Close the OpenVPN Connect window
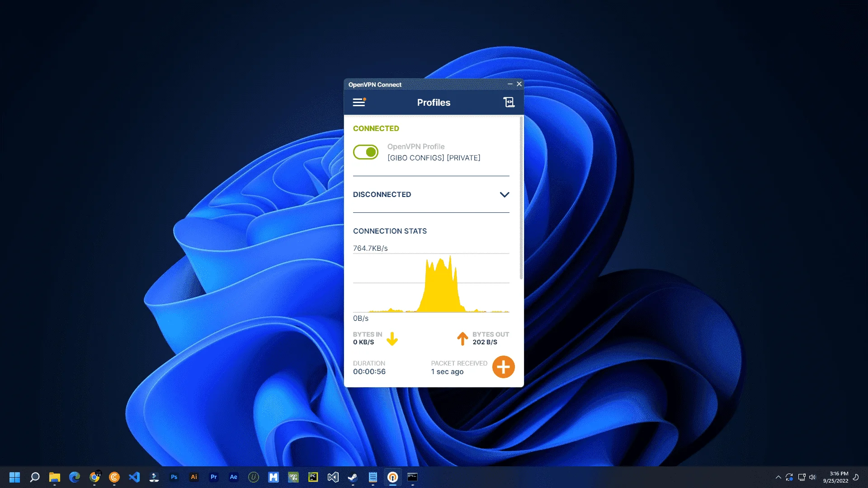This screenshot has height=488, width=868. pyautogui.click(x=519, y=84)
